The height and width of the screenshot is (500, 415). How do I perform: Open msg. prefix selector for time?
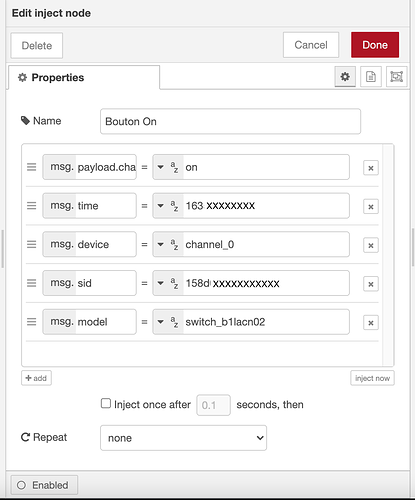tap(59, 206)
